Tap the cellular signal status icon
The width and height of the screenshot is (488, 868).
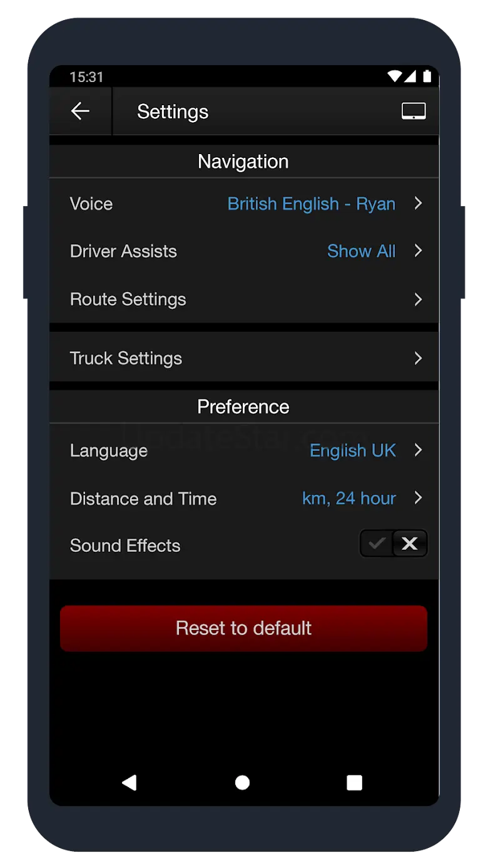tap(410, 76)
